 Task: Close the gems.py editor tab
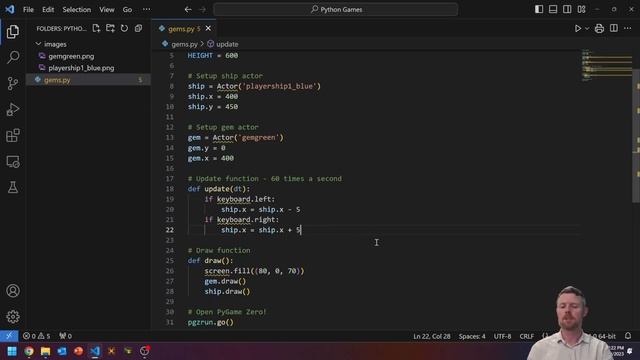pos(208,28)
